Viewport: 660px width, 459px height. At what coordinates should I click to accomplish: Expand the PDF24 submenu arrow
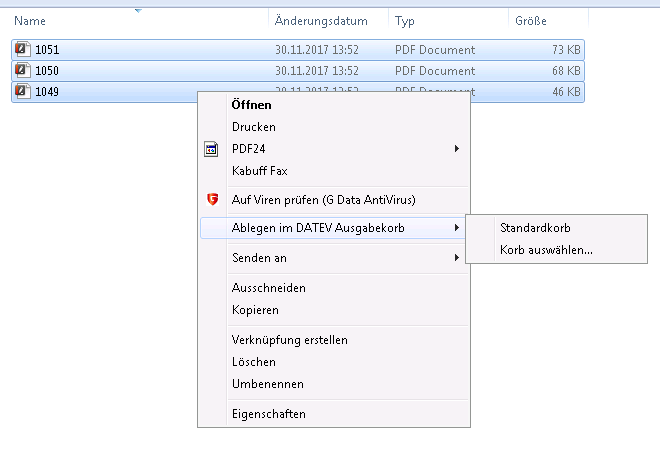tap(457, 149)
